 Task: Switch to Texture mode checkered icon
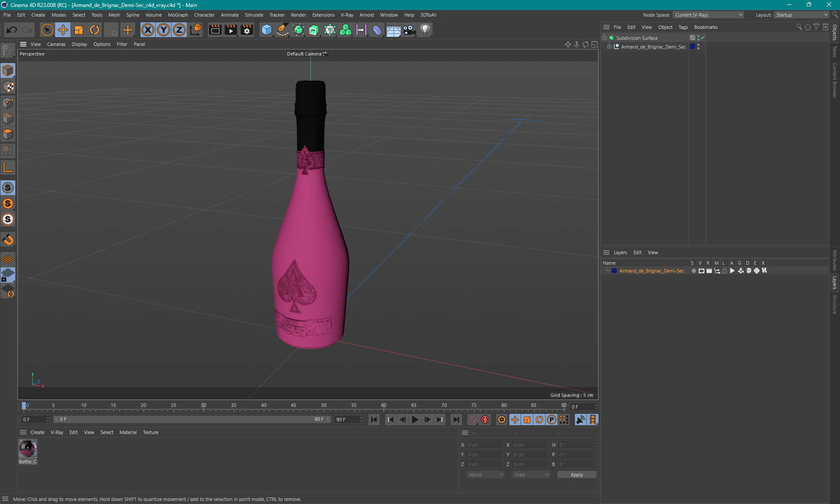click(x=8, y=87)
